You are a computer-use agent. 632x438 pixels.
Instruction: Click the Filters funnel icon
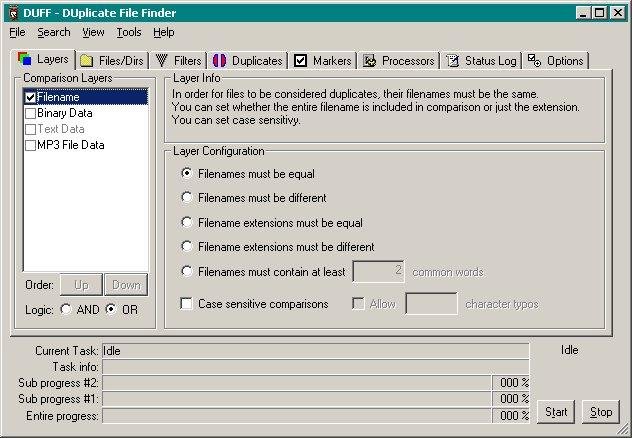(x=162, y=61)
